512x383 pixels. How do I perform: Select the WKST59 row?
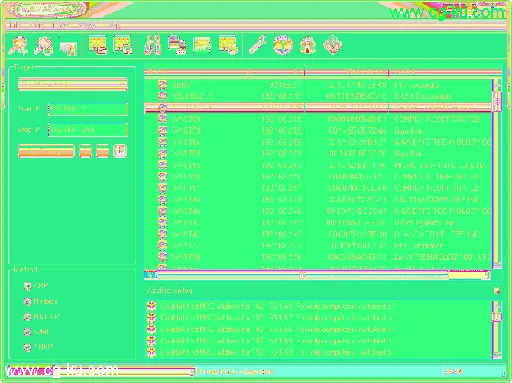318,130
